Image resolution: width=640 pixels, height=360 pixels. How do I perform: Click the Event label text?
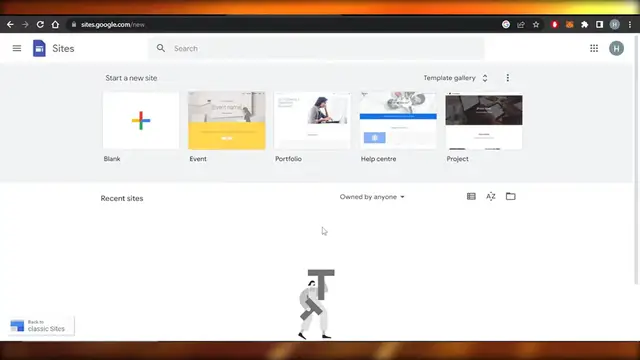tap(198, 159)
